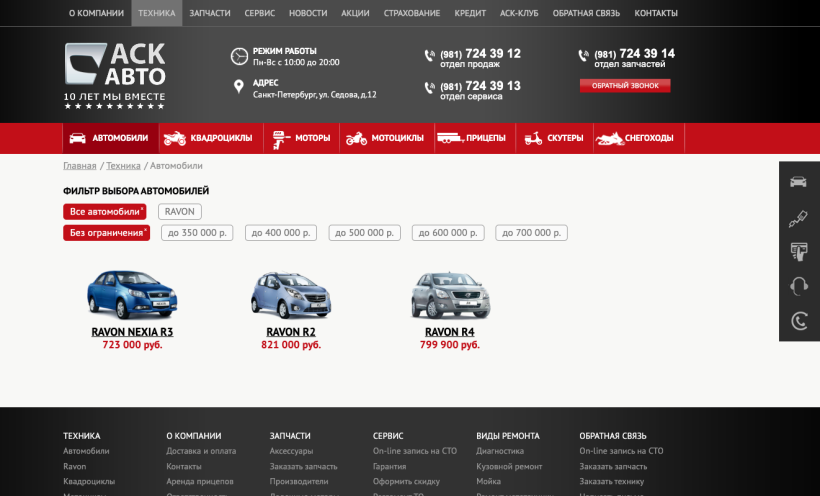Click footer link Оформить скидку
Viewport: 820px width, 496px height.
(x=406, y=481)
